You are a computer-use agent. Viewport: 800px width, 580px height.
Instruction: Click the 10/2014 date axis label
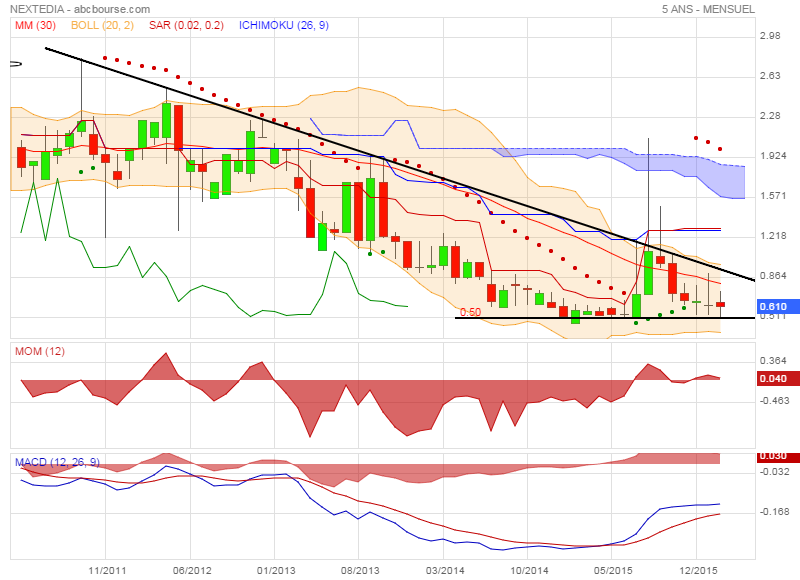[529, 570]
